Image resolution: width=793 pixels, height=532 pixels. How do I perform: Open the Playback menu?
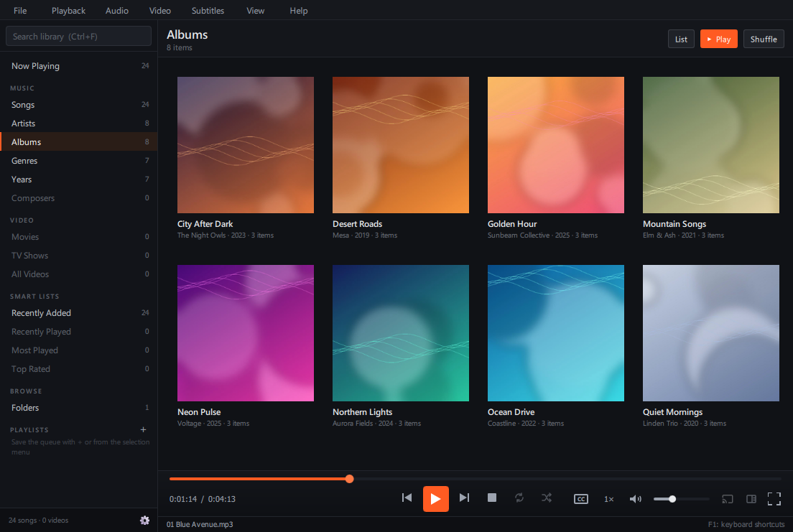click(x=68, y=11)
